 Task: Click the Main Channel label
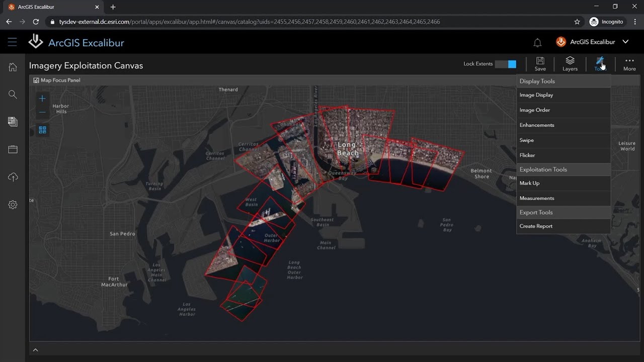(326, 245)
